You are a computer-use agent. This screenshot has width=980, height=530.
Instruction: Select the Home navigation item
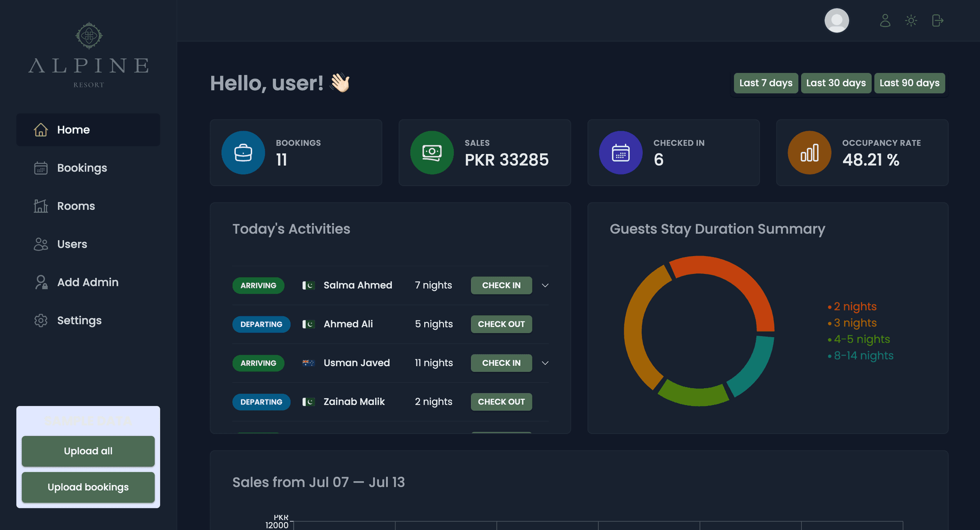pyautogui.click(x=73, y=130)
